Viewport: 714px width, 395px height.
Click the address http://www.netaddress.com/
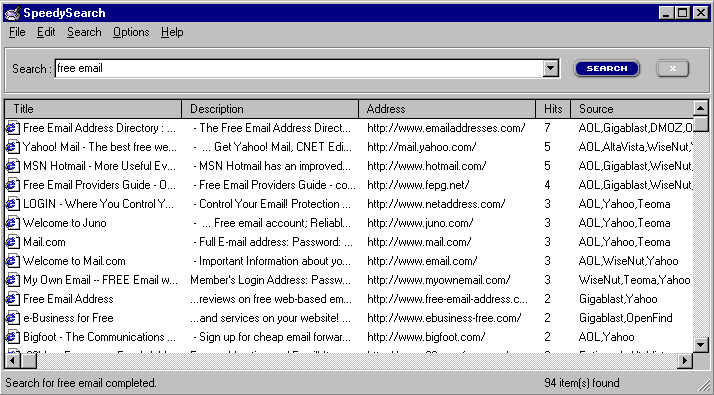pyautogui.click(x=436, y=204)
